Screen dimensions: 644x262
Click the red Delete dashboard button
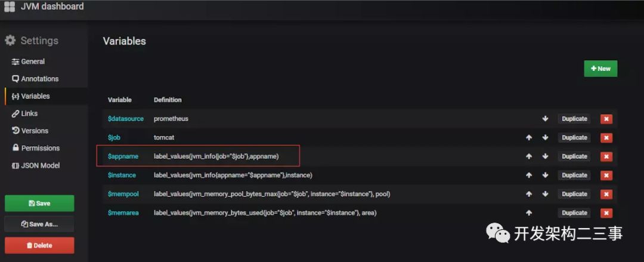[39, 245]
